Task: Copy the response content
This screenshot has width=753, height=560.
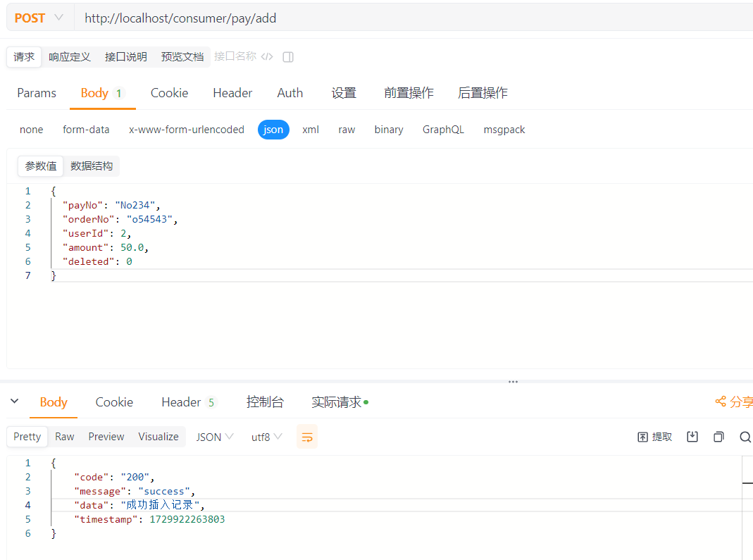Action: click(x=718, y=437)
